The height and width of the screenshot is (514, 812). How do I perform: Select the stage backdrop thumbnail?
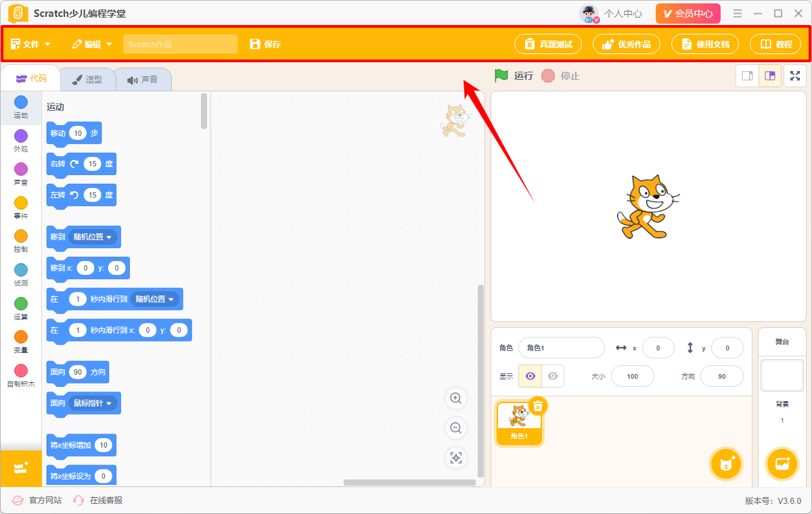click(x=782, y=375)
